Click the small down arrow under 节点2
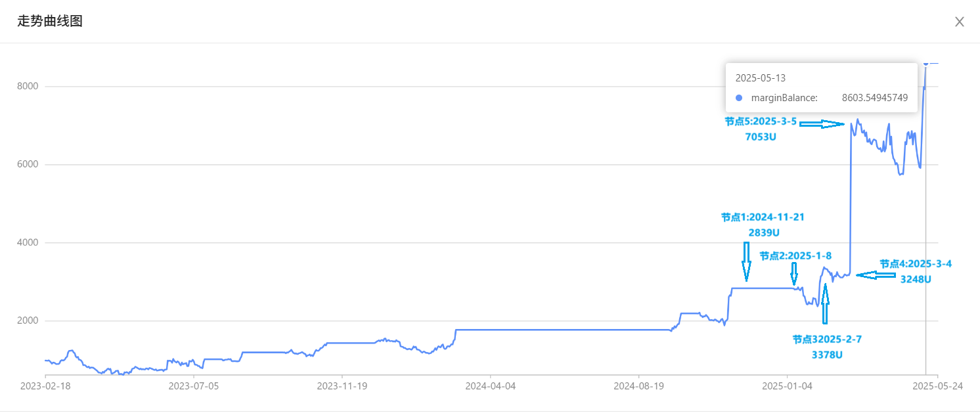The image size is (980, 417). pos(794,273)
